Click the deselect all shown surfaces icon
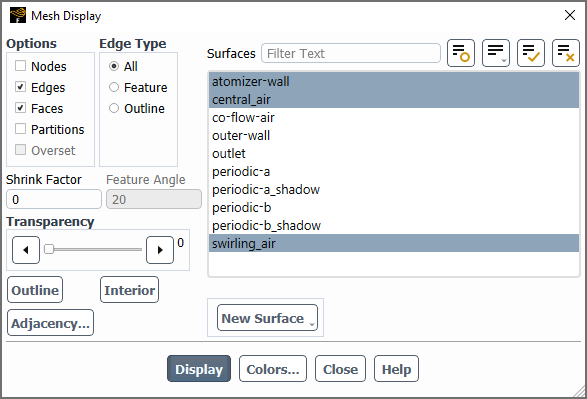 tap(566, 53)
